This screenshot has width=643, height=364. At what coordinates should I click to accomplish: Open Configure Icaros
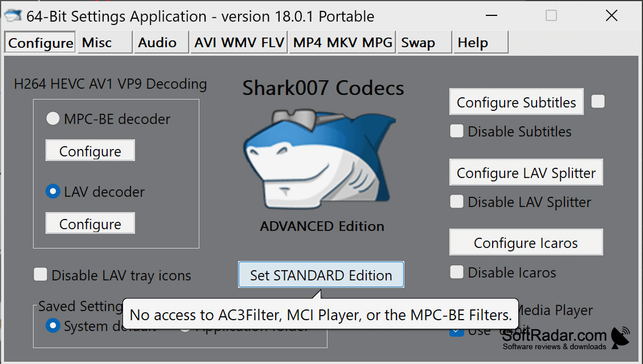(x=526, y=242)
